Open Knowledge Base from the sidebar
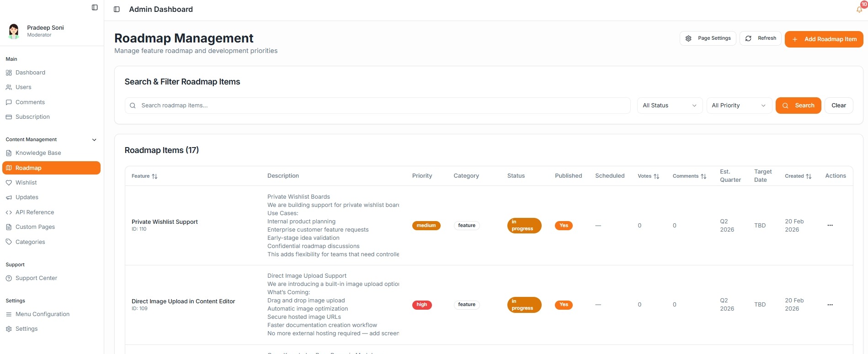This screenshot has width=868, height=354. tap(38, 153)
